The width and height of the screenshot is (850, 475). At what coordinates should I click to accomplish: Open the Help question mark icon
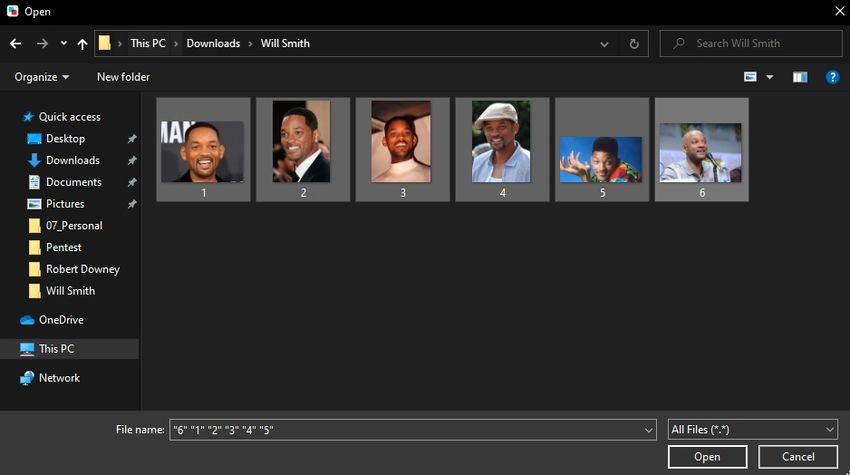pos(832,77)
